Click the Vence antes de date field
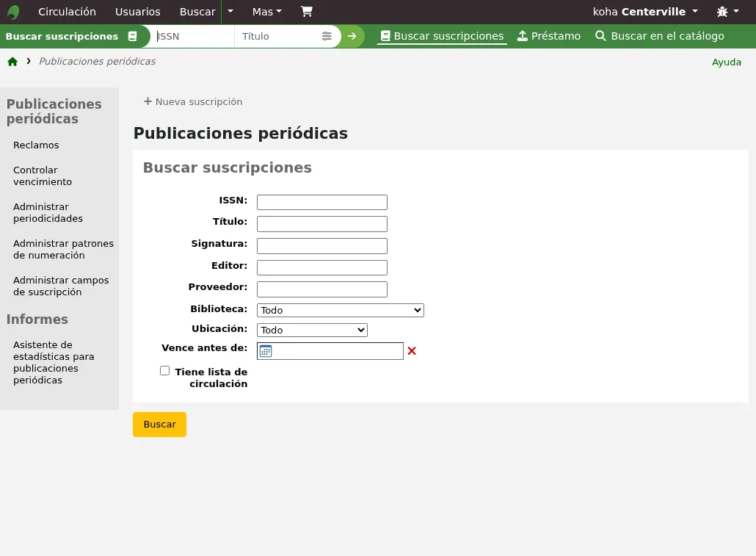The image size is (756, 556). click(x=330, y=351)
